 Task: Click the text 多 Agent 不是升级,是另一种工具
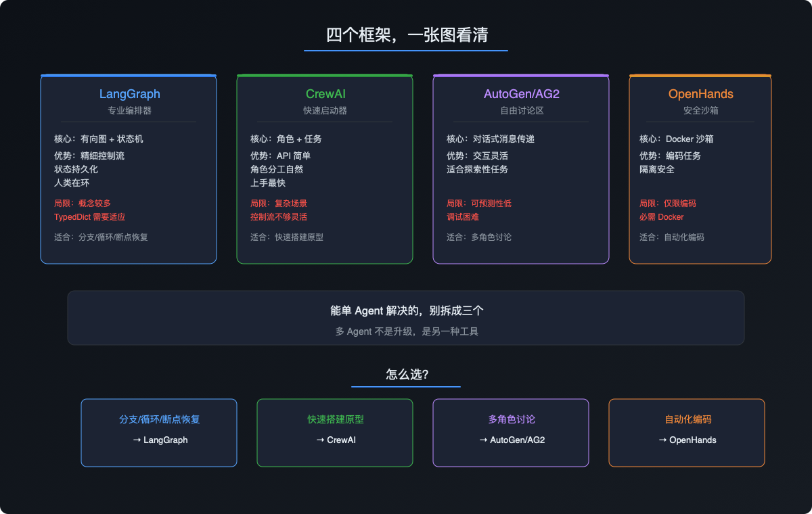pyautogui.click(x=407, y=331)
